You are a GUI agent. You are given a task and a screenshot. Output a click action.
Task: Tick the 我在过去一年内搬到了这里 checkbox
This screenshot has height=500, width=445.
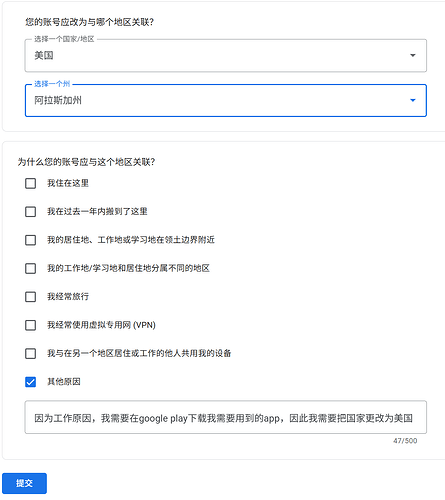31,212
